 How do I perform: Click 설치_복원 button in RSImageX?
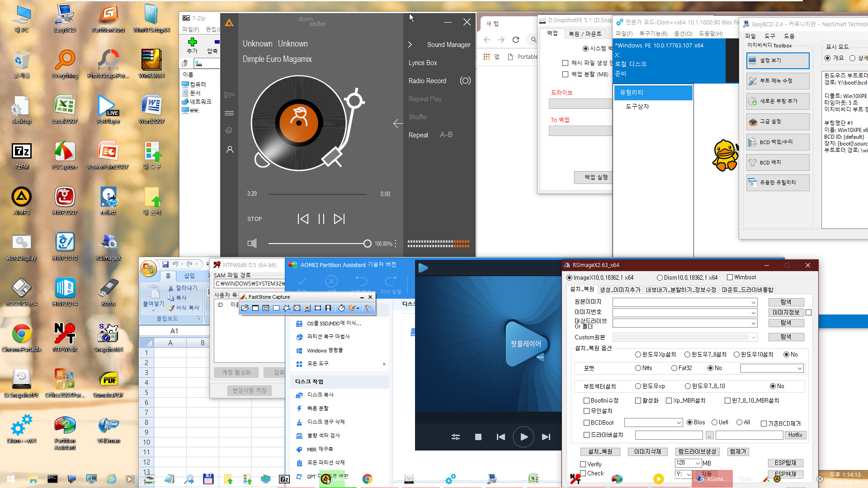point(600,452)
